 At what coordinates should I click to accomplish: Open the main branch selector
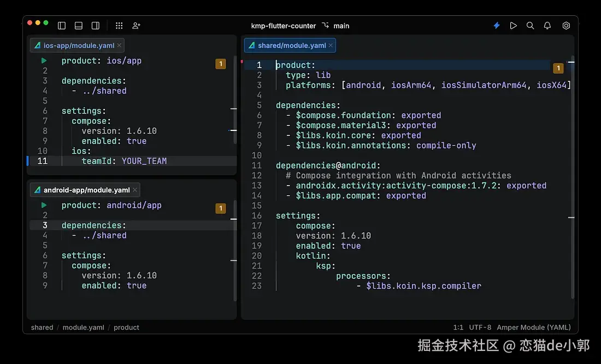pos(336,26)
